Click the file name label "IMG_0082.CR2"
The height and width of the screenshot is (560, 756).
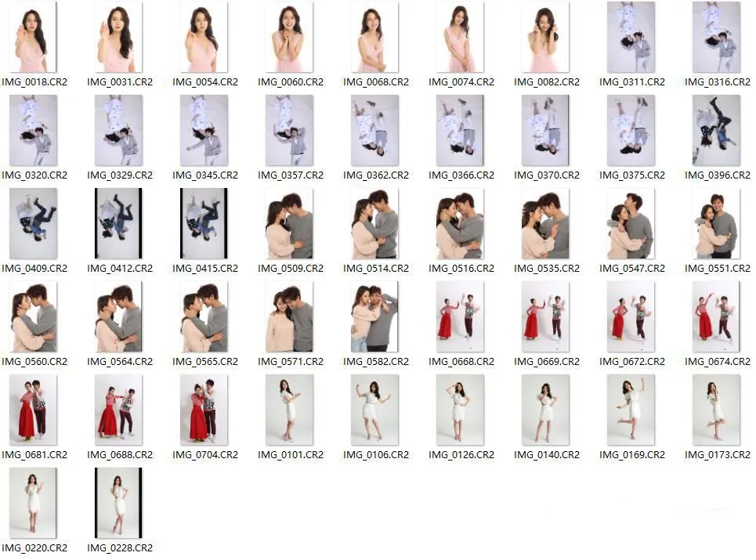tap(546, 82)
